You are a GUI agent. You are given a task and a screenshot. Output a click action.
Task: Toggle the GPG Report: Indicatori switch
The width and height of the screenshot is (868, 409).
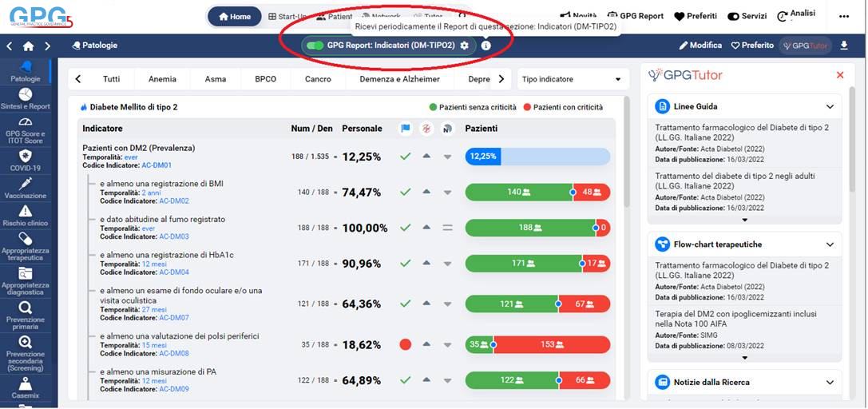click(x=315, y=46)
